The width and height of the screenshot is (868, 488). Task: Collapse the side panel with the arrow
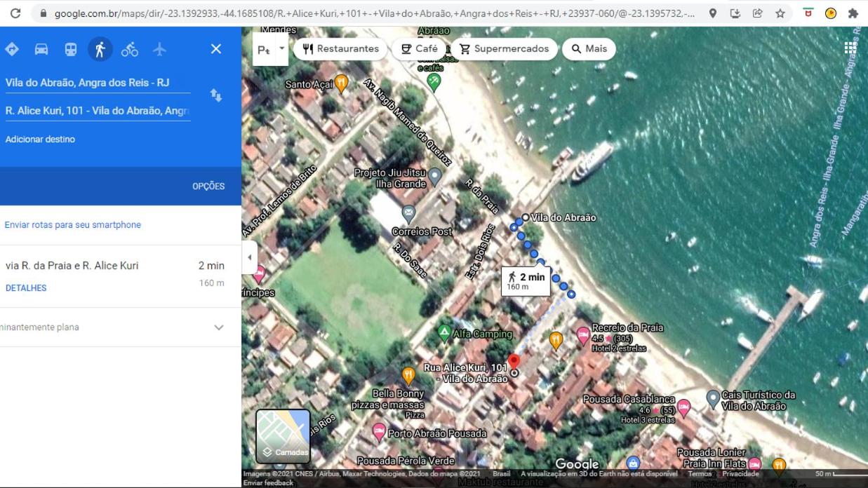tap(249, 257)
